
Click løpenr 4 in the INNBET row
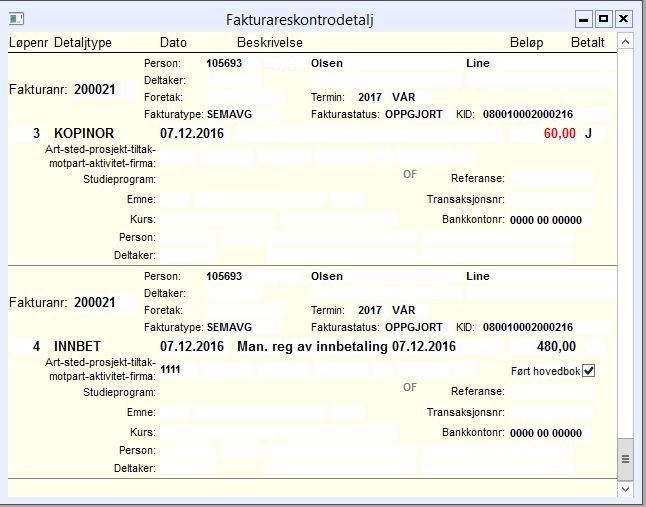36,346
